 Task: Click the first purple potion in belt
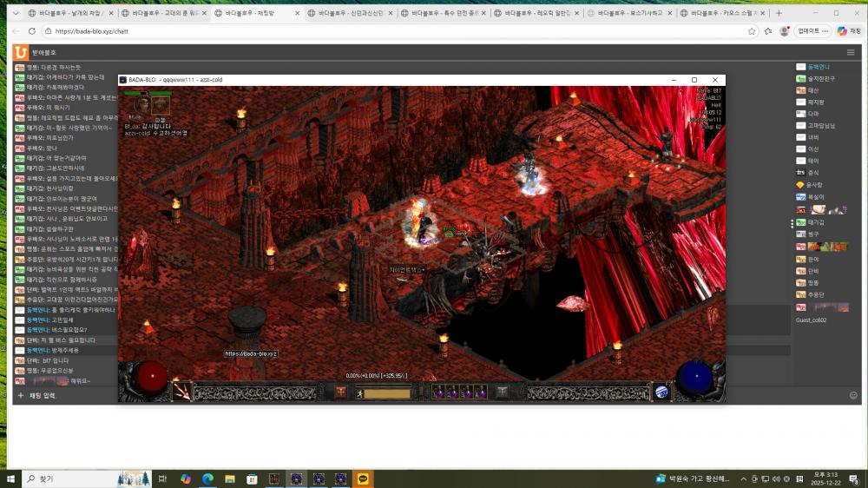click(438, 392)
